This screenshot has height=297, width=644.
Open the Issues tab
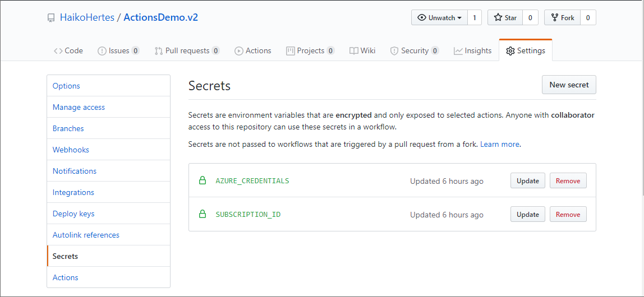point(118,50)
